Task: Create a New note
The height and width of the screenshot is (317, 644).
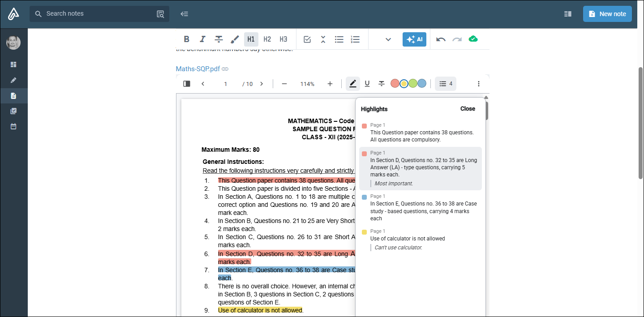Action: click(607, 14)
